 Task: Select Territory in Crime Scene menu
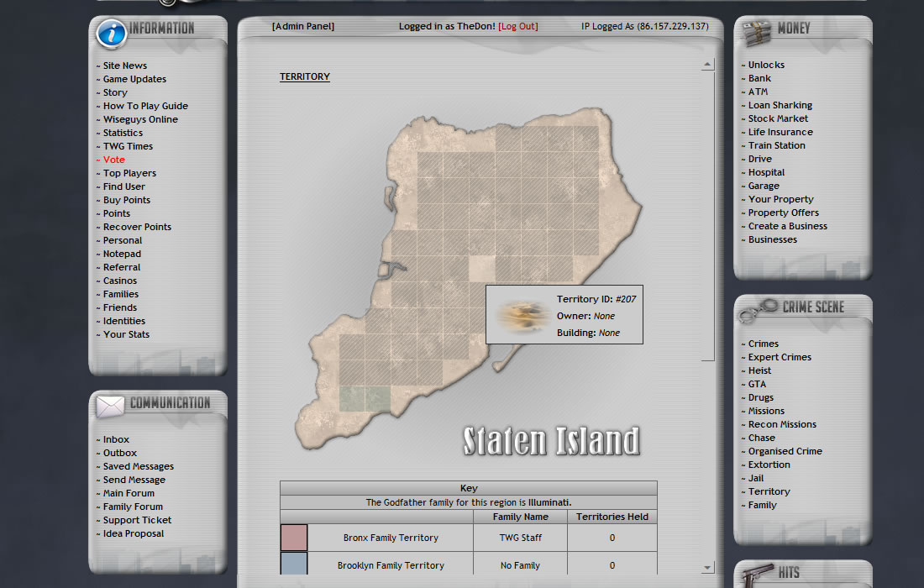(769, 491)
